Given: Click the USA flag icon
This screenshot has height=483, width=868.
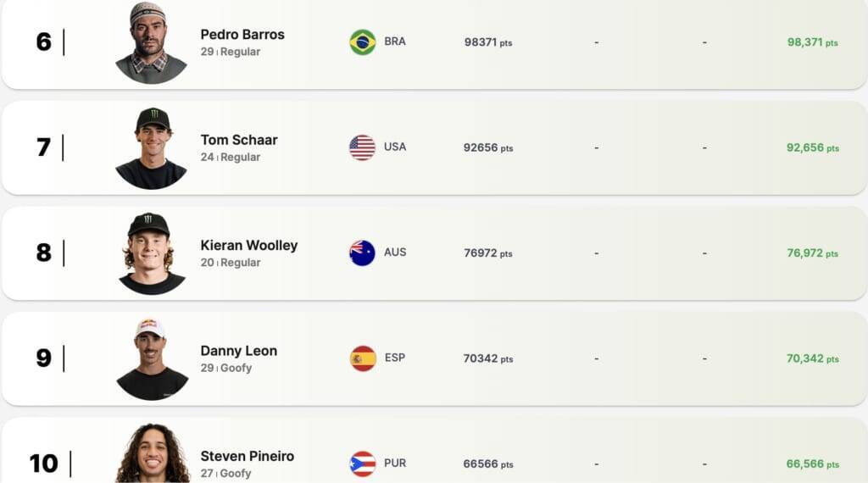Looking at the screenshot, I should (x=363, y=147).
